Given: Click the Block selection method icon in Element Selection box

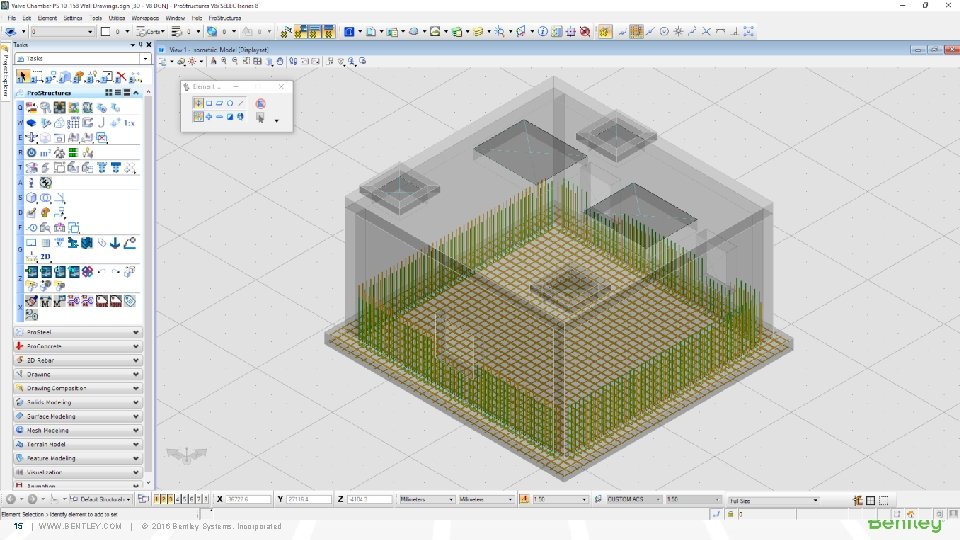Looking at the screenshot, I should tap(209, 103).
